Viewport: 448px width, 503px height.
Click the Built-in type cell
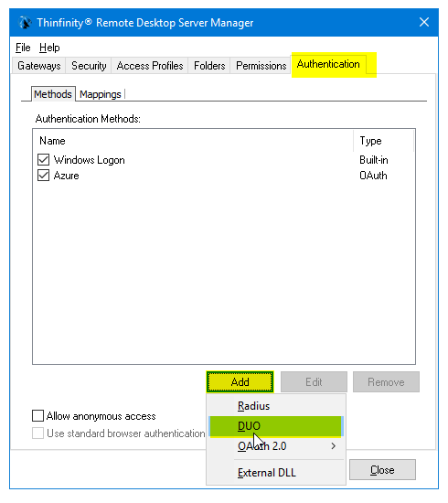(x=374, y=160)
